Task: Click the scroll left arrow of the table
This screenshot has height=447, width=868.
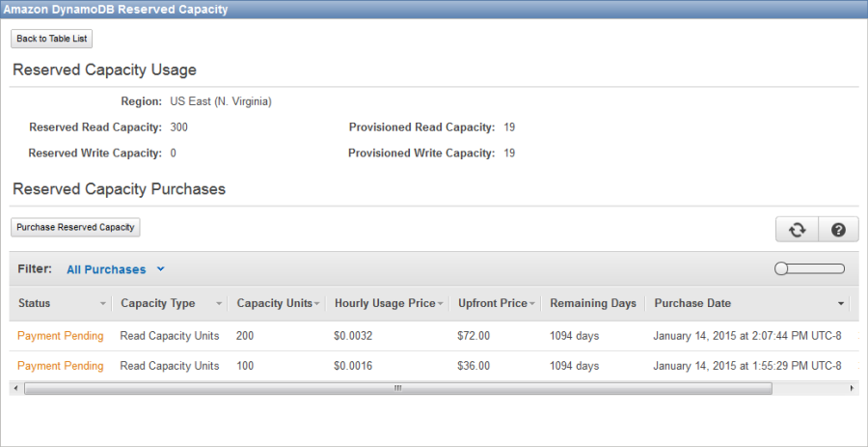Action: pos(14,388)
